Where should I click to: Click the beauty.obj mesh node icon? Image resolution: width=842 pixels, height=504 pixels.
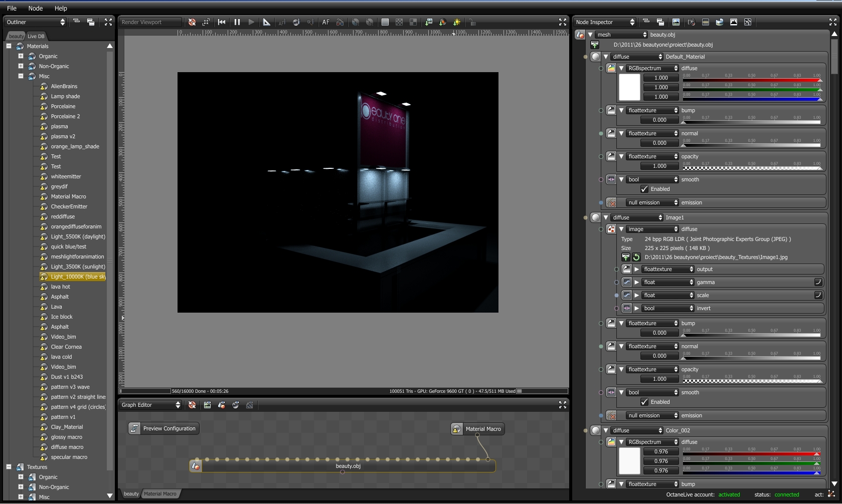[x=196, y=466]
